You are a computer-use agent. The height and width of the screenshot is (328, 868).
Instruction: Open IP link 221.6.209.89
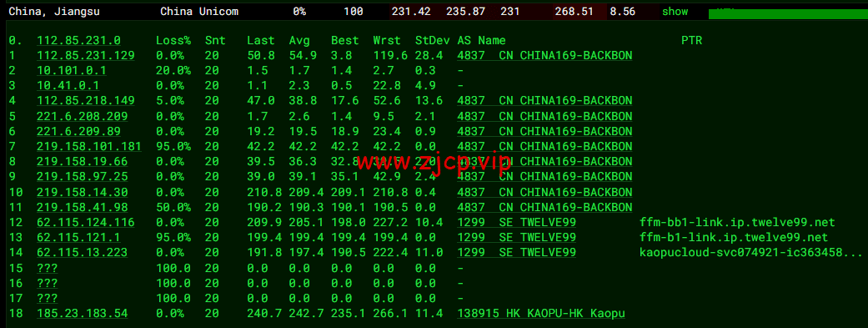pyautogui.click(x=78, y=131)
